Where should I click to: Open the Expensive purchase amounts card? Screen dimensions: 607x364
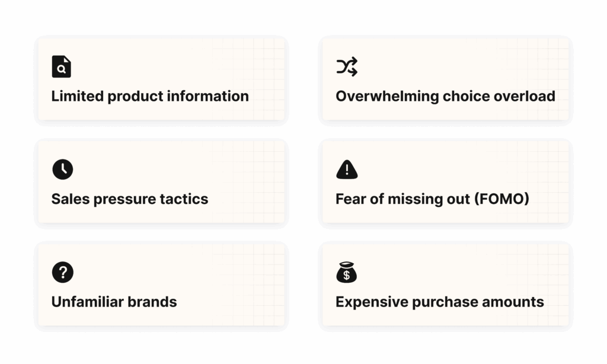[x=446, y=285]
